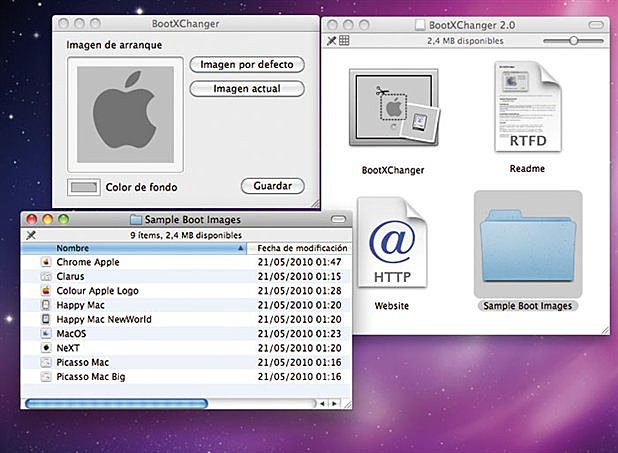Select the Happy Mac NewWorld name text
Screen dimensions: 618x453
pos(104,319)
